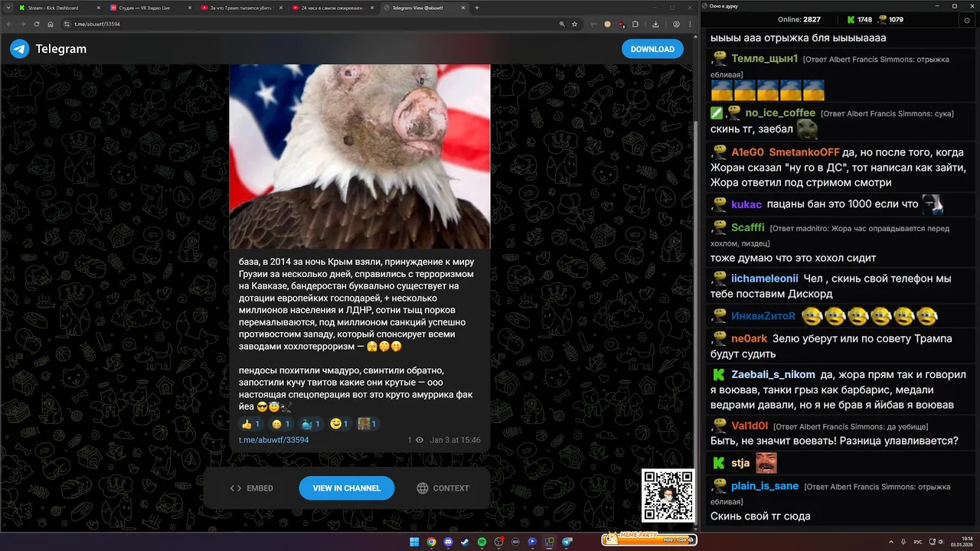This screenshot has width=980, height=551.
Task: Click the Kick viewer count 1748
Action: click(858, 19)
